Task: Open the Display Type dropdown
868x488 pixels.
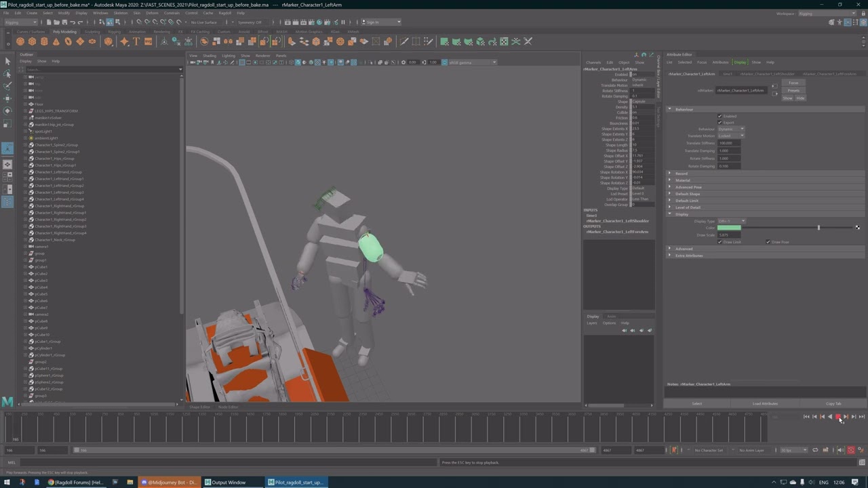Action: pos(731,221)
